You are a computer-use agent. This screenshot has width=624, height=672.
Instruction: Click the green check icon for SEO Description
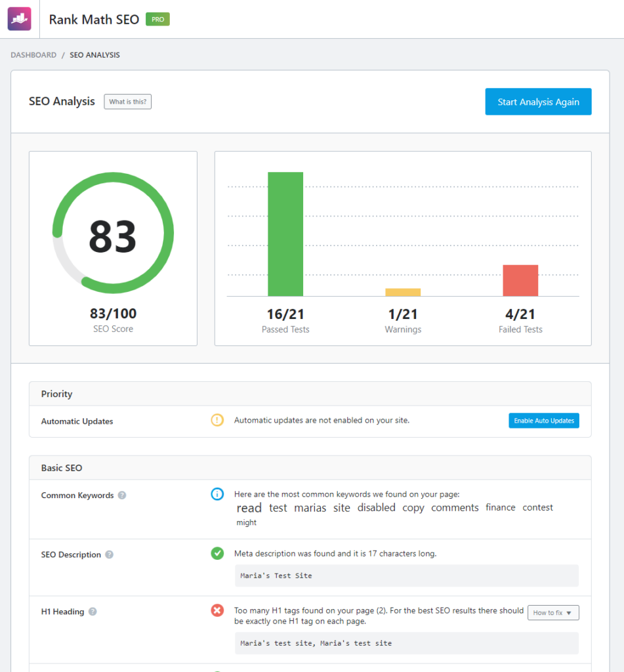pos(217,553)
